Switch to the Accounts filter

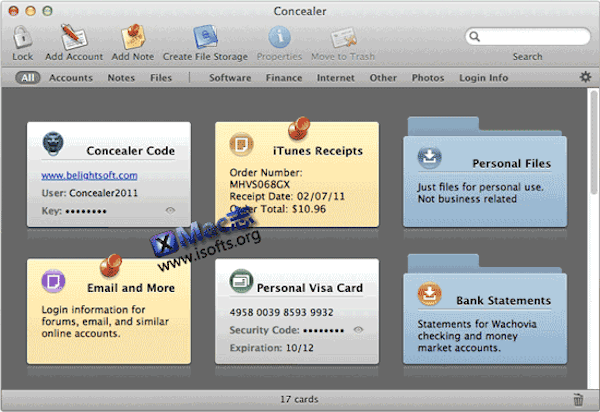[x=71, y=78]
